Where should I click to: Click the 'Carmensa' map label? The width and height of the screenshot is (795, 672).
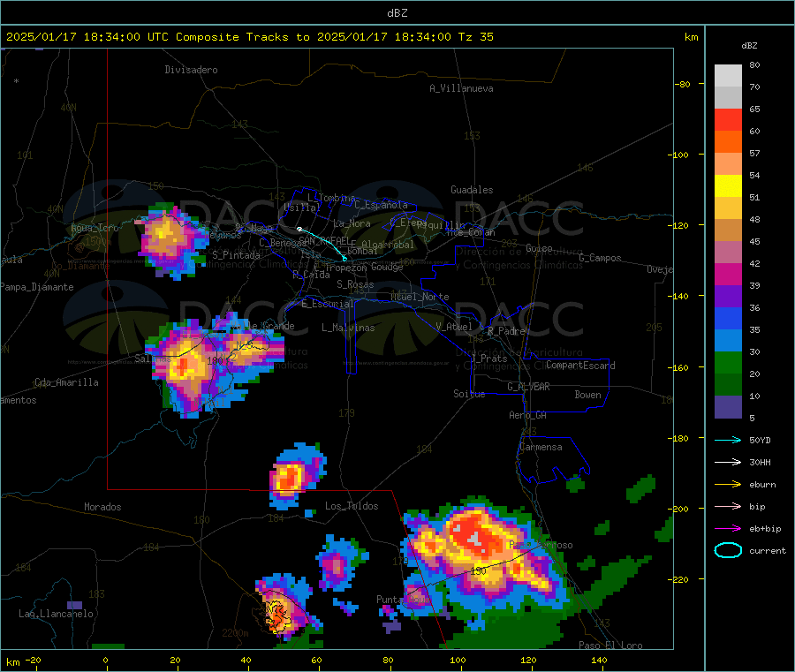point(541,447)
